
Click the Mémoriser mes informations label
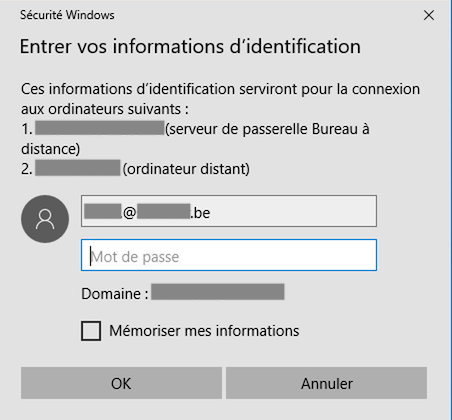point(204,331)
